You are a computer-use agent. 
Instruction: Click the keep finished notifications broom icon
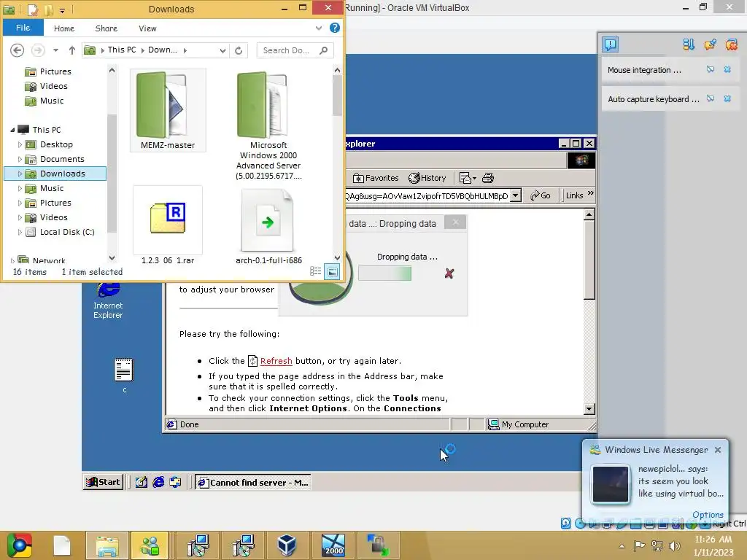(x=710, y=44)
